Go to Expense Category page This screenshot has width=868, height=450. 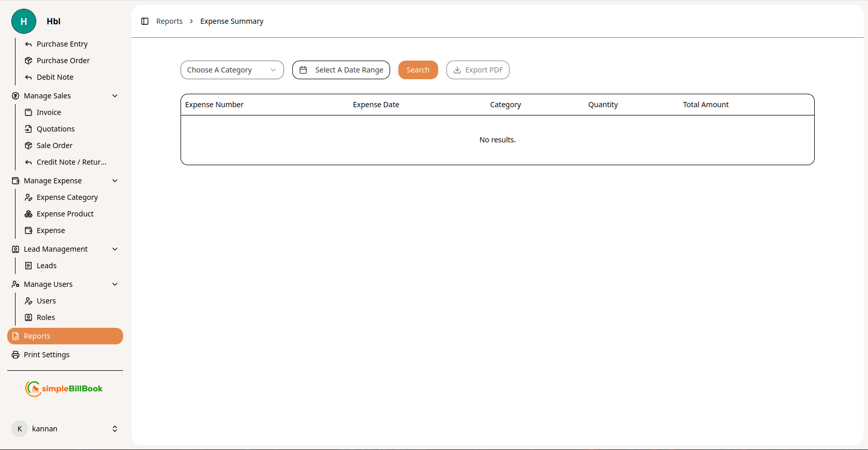pos(67,197)
